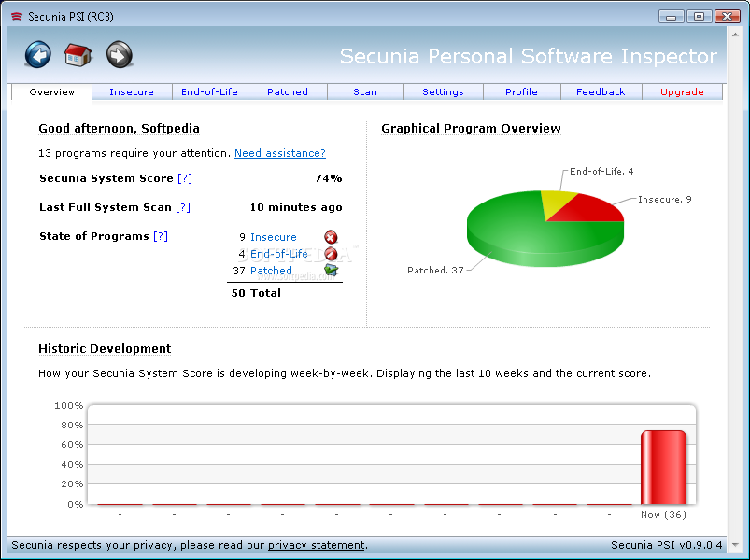
Task: Open the home page house icon
Action: coord(78,55)
